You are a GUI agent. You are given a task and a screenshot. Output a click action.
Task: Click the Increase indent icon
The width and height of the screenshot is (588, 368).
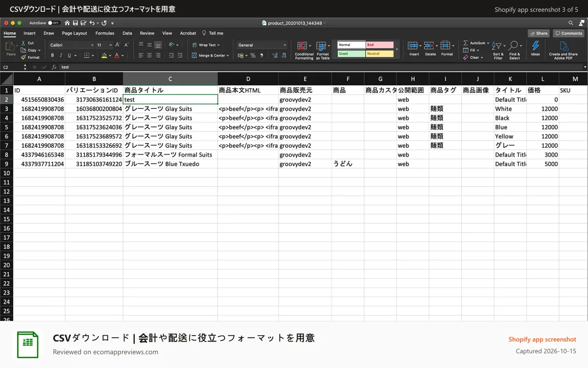coord(179,55)
